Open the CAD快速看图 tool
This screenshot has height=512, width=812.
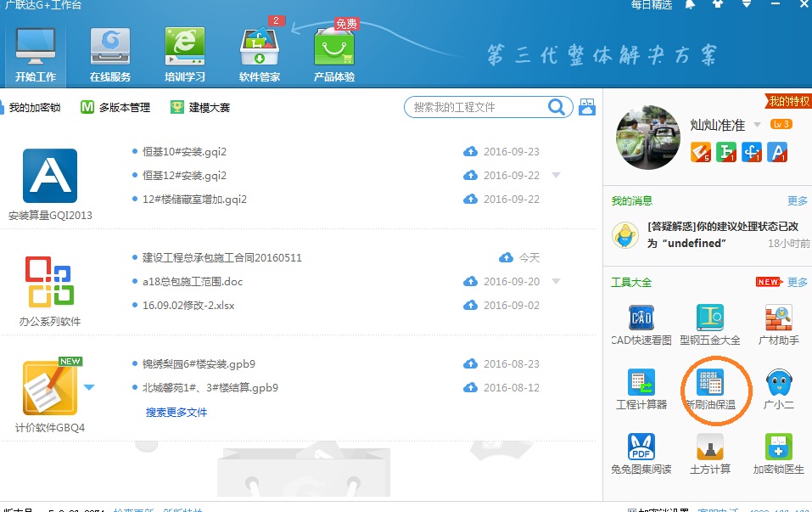[641, 325]
